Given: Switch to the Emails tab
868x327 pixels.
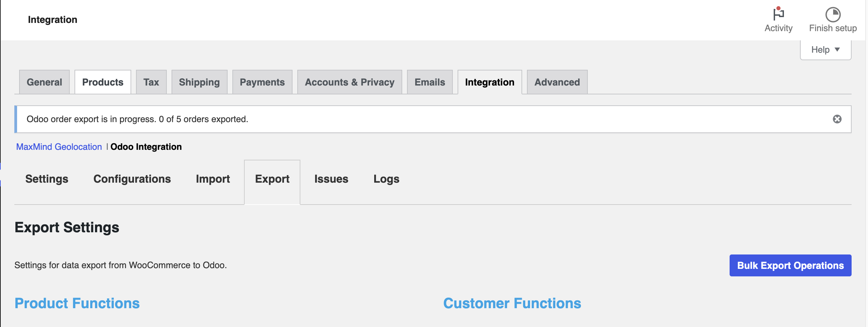Looking at the screenshot, I should [429, 82].
